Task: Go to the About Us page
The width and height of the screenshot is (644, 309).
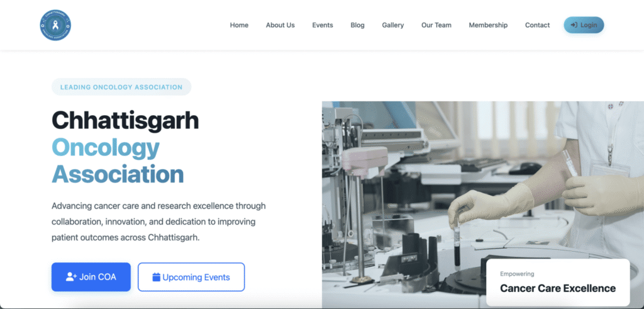Action: click(280, 25)
